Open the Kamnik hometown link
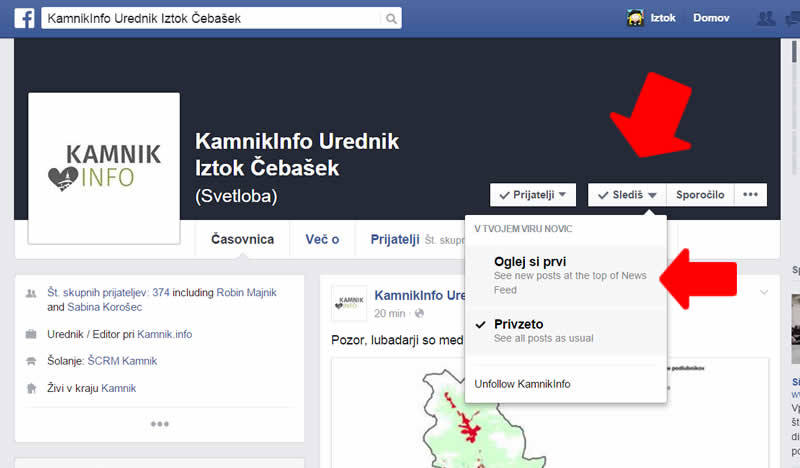 [x=118, y=388]
